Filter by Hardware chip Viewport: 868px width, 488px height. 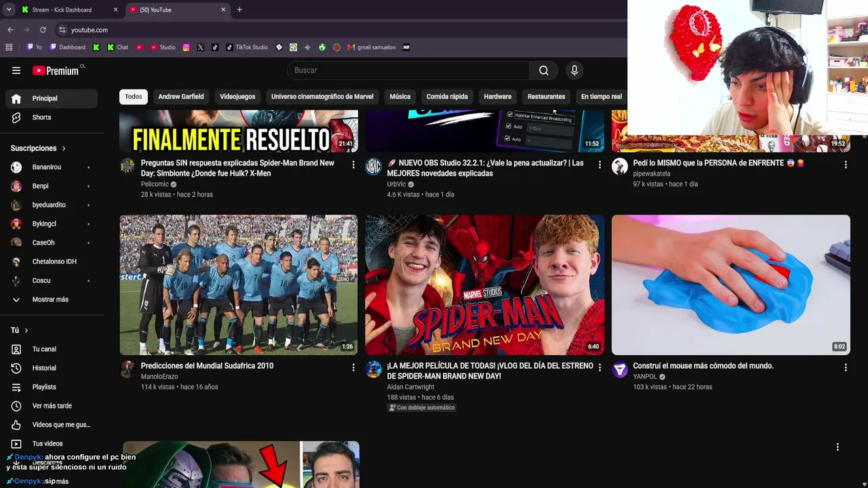pos(498,96)
